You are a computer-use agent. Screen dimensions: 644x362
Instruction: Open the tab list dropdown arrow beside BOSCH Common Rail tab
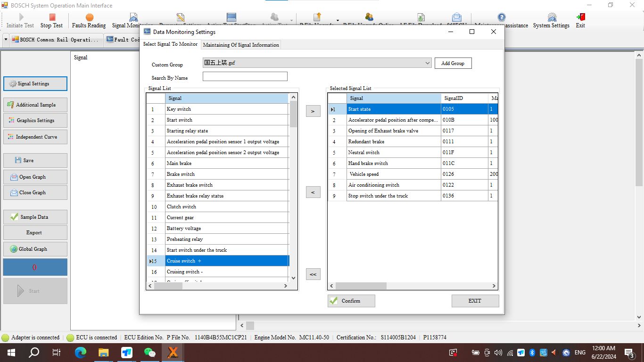pos(6,40)
